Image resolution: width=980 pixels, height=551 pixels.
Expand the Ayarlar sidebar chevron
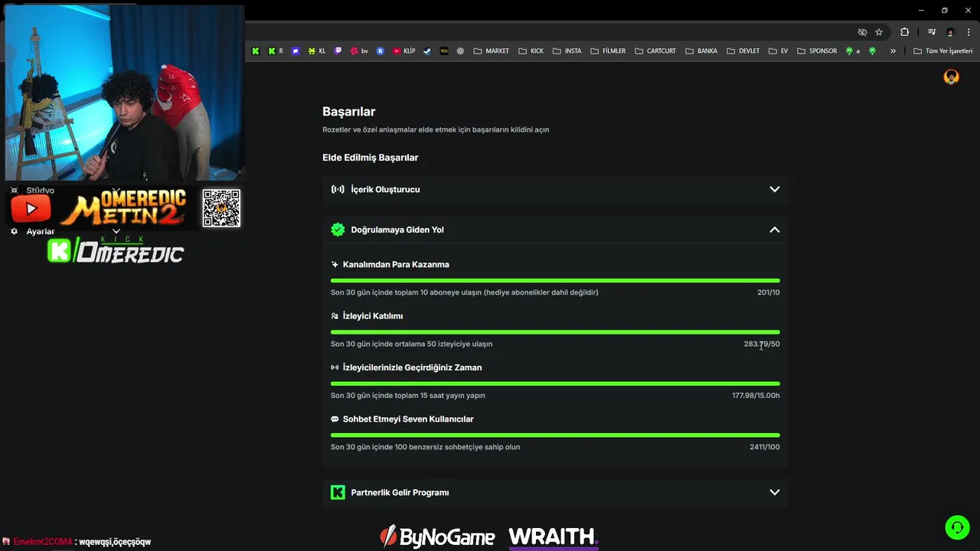116,231
